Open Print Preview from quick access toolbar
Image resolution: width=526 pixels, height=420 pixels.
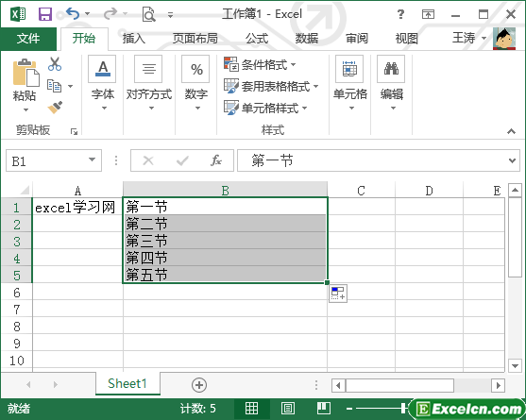coord(148,14)
